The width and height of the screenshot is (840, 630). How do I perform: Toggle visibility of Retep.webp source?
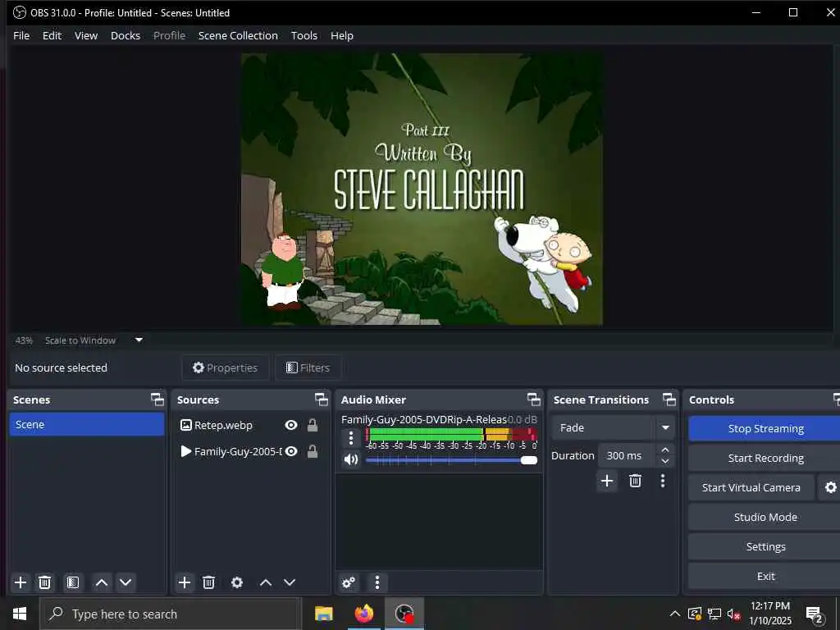291,426
